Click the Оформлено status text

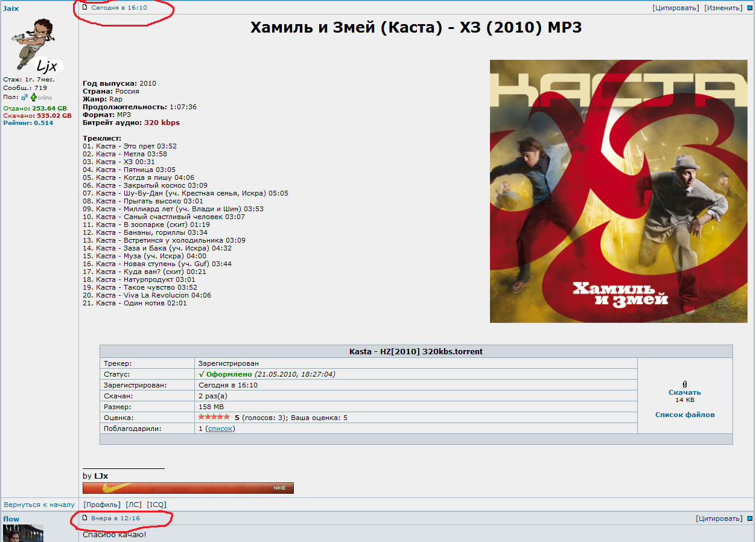229,374
